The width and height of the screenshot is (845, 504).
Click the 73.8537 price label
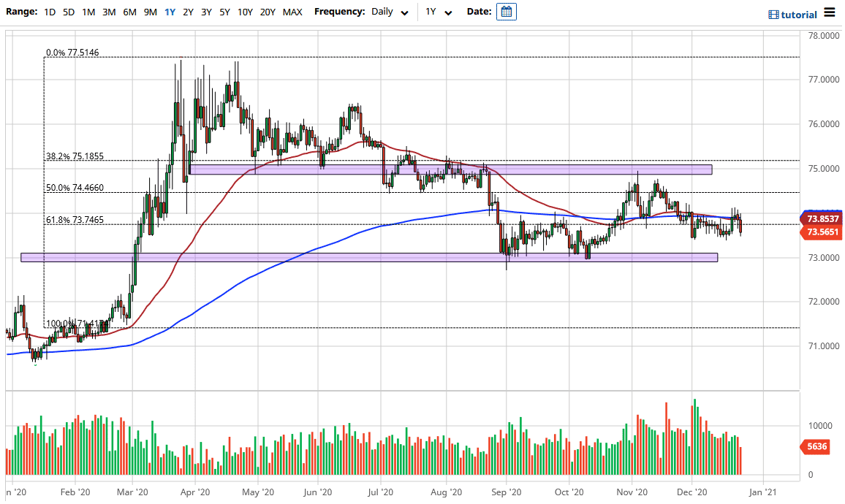pos(824,218)
